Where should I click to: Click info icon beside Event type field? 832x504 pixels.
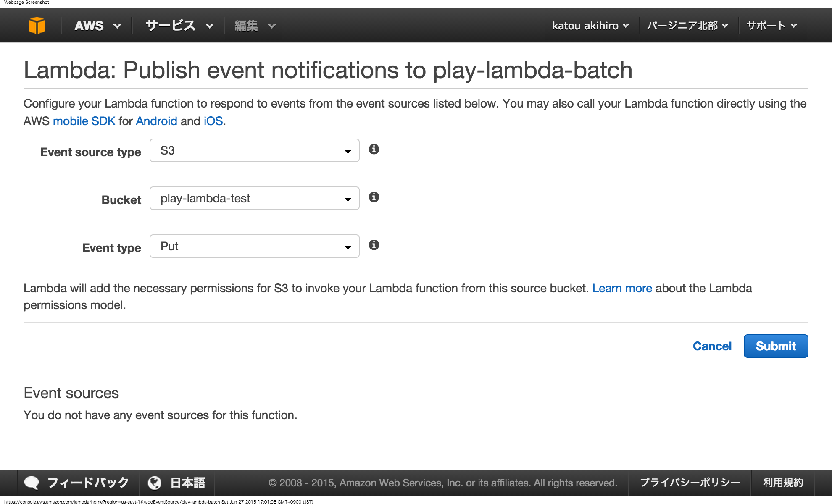coord(374,245)
